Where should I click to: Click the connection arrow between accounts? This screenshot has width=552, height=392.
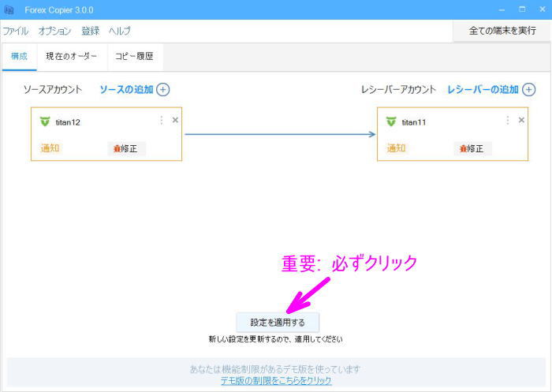pos(280,134)
